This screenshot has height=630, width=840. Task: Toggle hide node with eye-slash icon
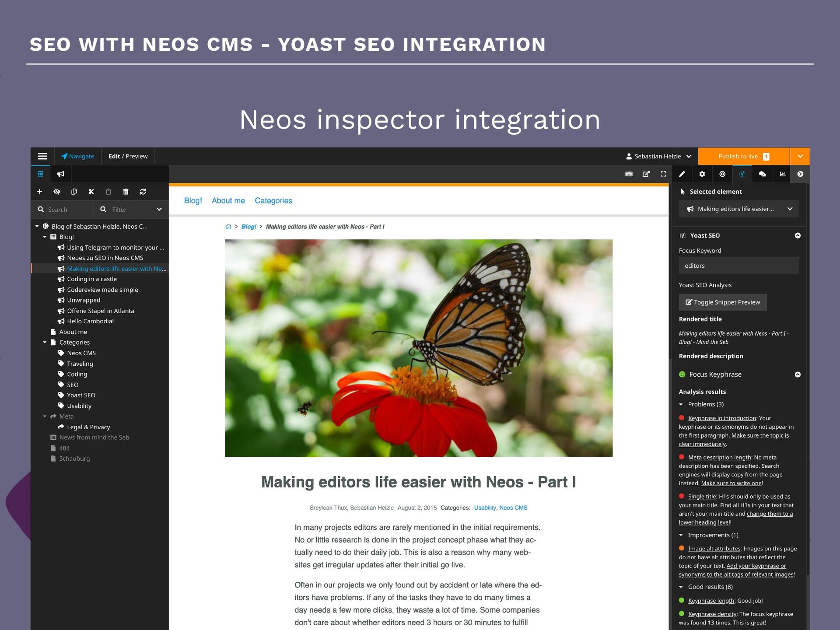(x=57, y=192)
